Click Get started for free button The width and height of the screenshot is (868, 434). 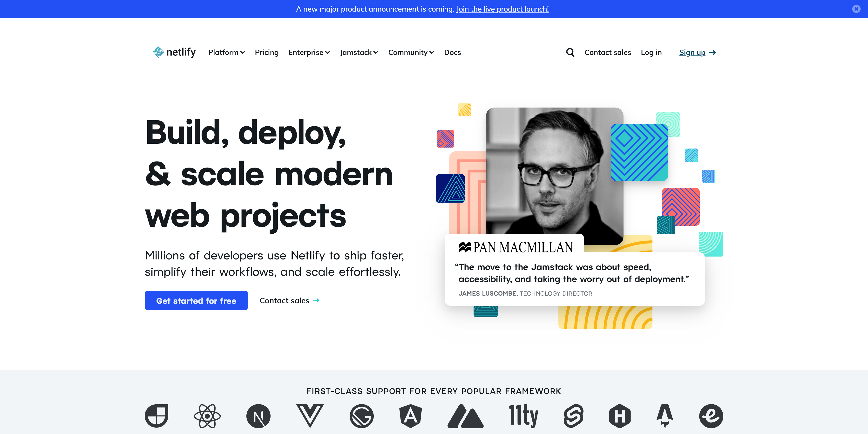point(196,300)
